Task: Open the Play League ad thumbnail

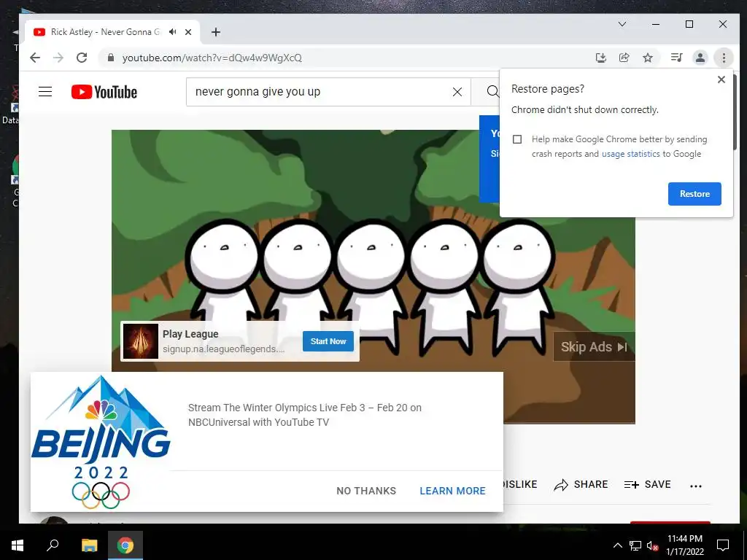Action: (141, 341)
